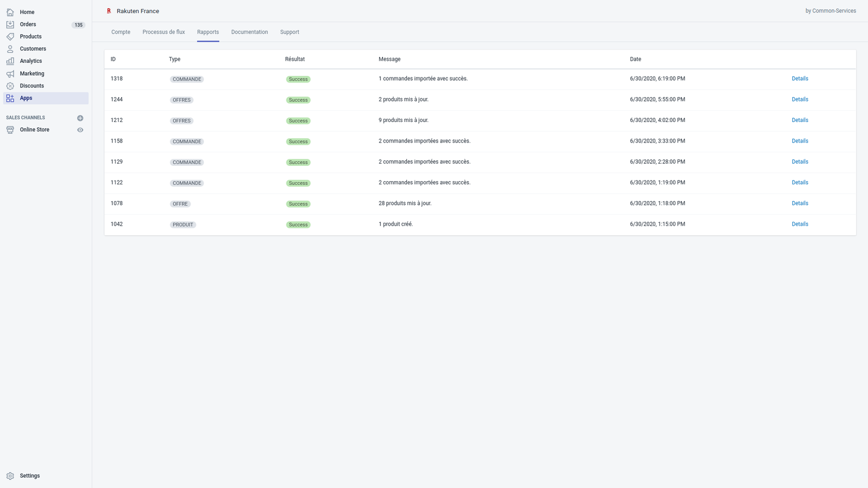Viewport: 868px width, 488px height.
Task: Click the Home icon in sidebar
Action: pyautogui.click(x=10, y=12)
